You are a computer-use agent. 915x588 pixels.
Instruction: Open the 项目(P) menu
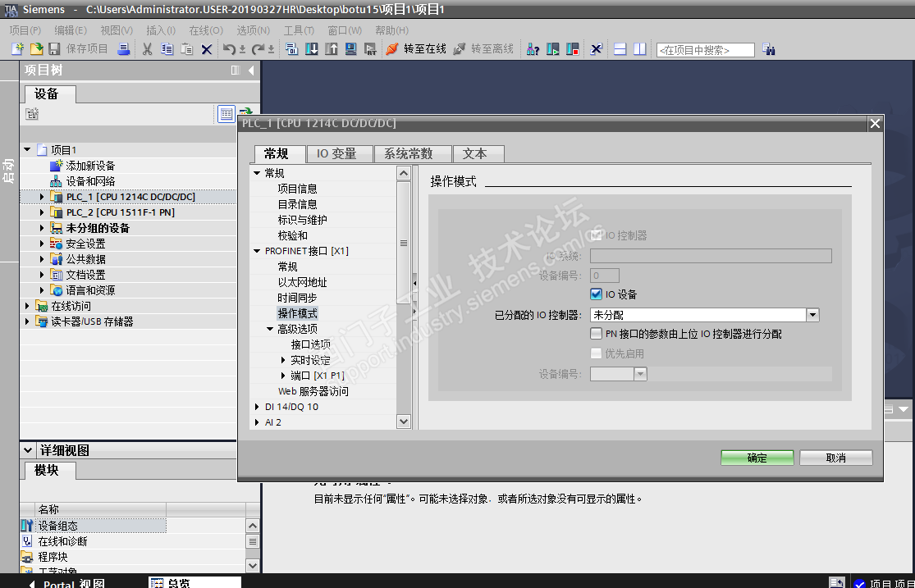25,30
